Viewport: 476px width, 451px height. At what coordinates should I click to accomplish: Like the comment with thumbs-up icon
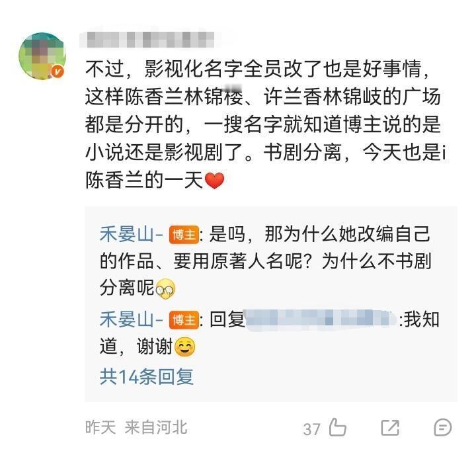click(x=338, y=427)
